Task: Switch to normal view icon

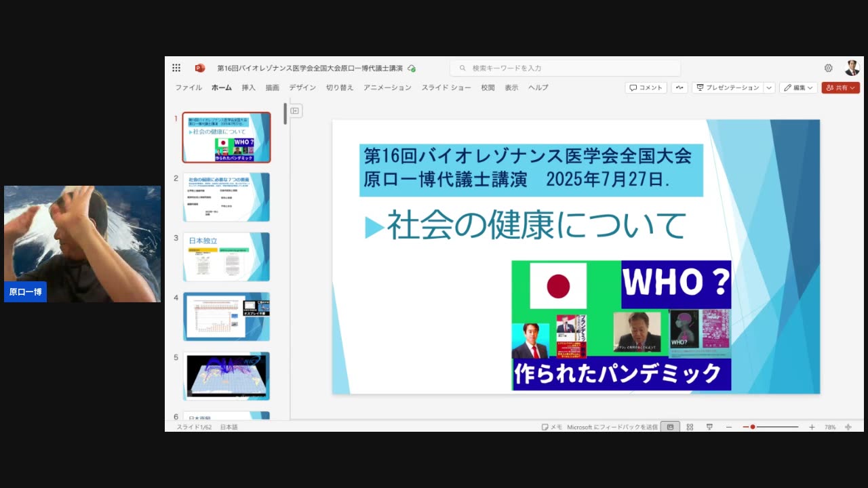Action: [670, 427]
